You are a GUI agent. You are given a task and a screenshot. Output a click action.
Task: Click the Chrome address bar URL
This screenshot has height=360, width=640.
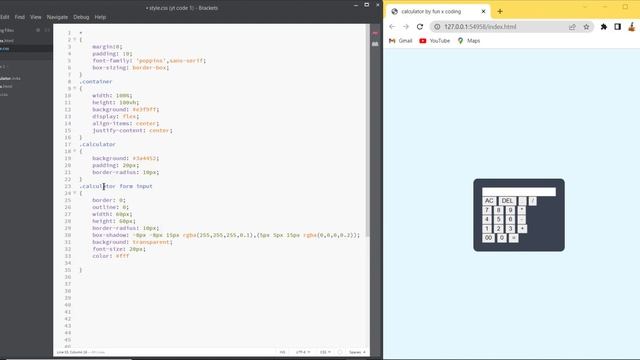480,27
